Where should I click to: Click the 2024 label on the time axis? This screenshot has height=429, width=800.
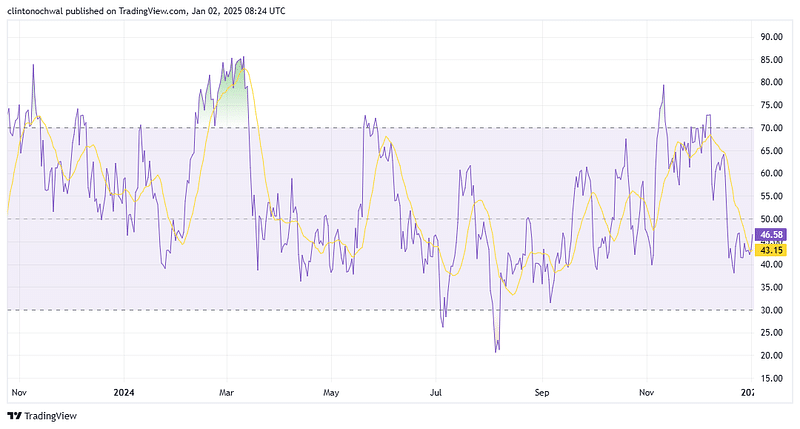[124, 393]
